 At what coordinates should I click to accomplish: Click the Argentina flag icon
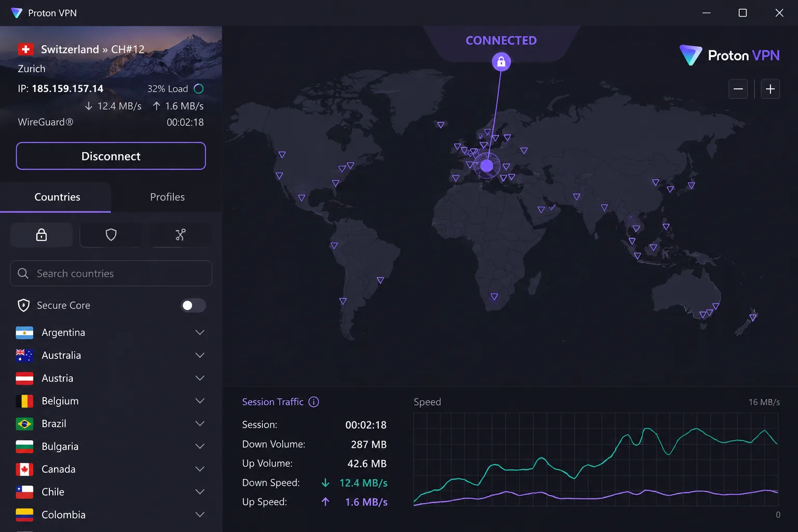[24, 332]
